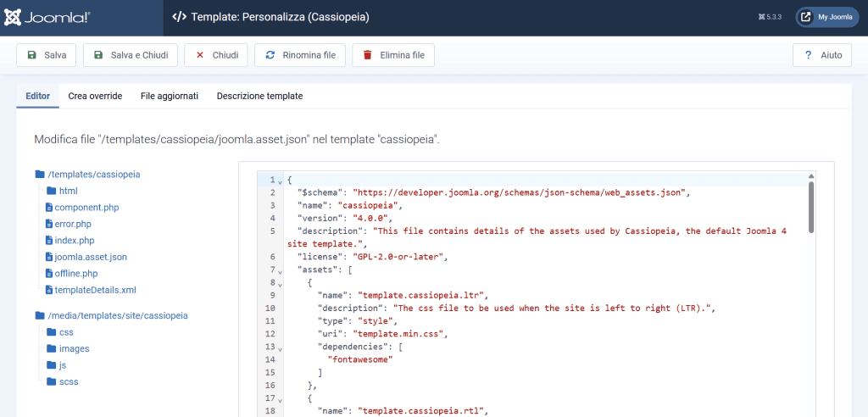This screenshot has width=868, height=417.
Task: Open the images folder label
Action: (x=75, y=349)
